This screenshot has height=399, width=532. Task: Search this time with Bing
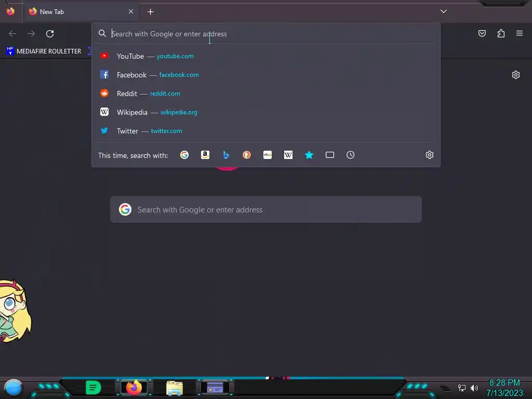(226, 155)
